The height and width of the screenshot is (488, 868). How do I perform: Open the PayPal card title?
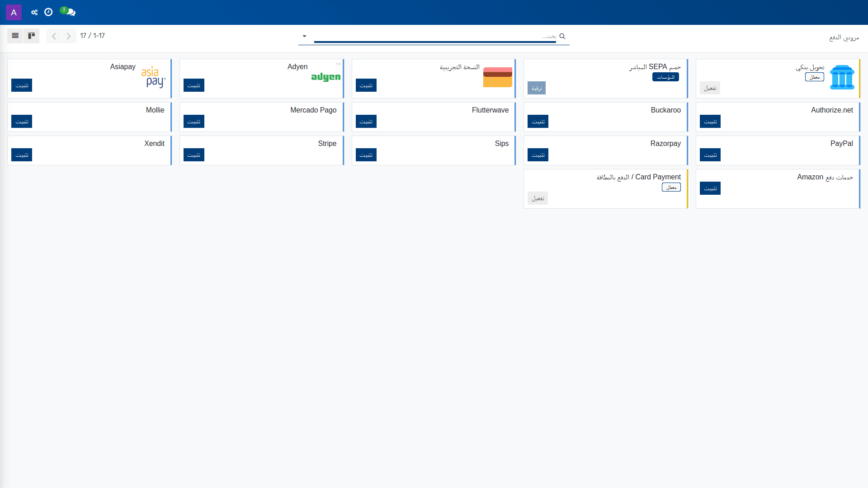pos(842,144)
